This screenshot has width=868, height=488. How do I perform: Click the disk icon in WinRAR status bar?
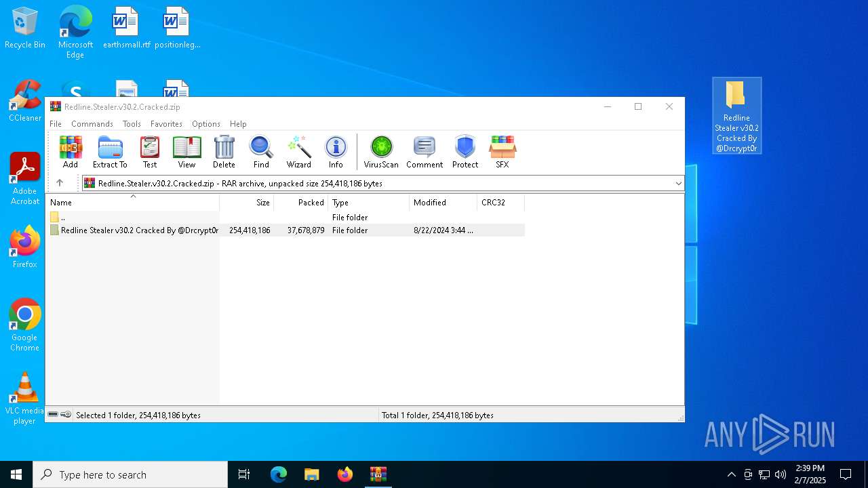coord(53,415)
